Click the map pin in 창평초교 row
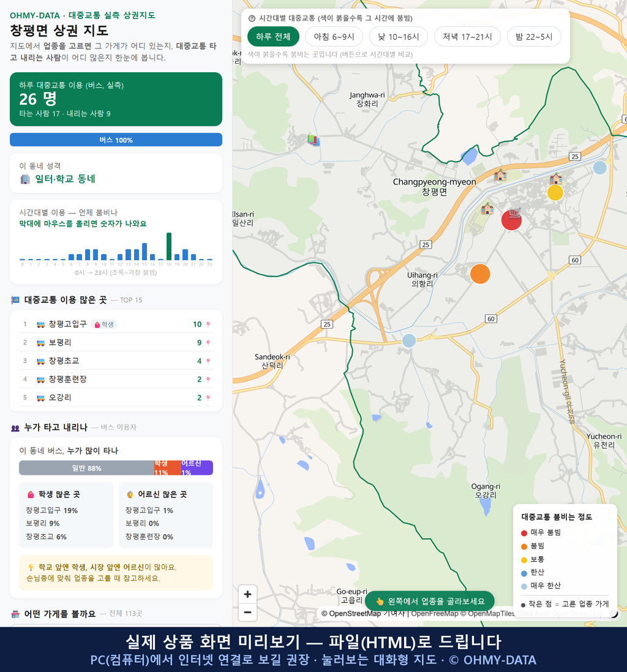The image size is (627, 672). [x=208, y=361]
